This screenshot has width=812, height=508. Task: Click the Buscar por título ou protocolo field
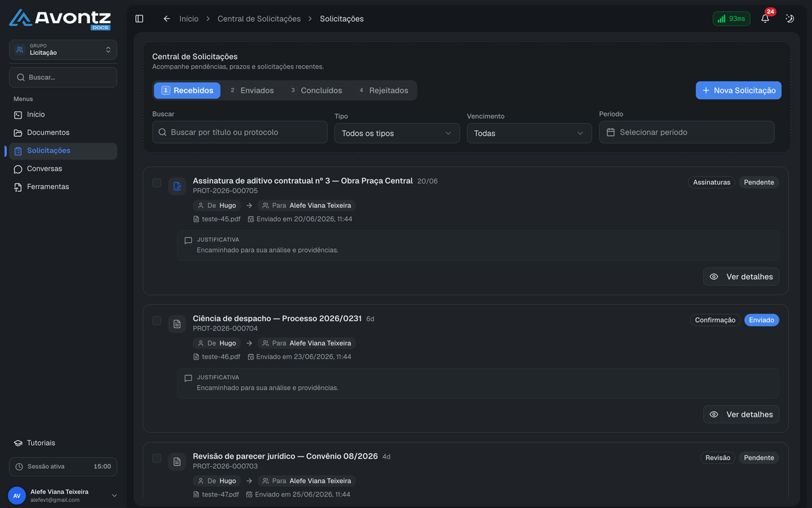[x=240, y=132]
